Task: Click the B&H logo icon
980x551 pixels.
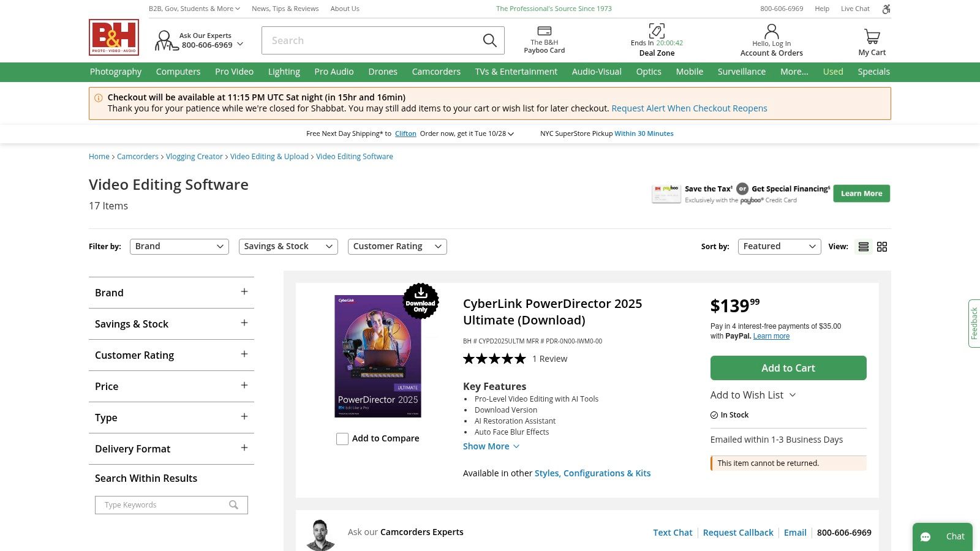Action: 114,37
